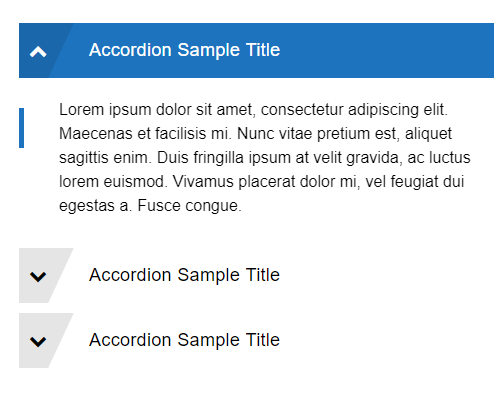Expand the second Accordion Sample Title item
The image size is (500, 400).
tap(256, 275)
